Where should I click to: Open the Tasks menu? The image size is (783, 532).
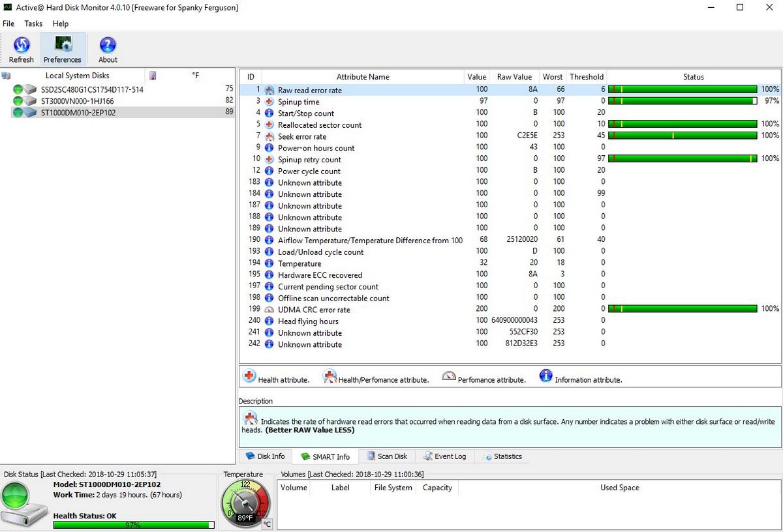point(33,23)
